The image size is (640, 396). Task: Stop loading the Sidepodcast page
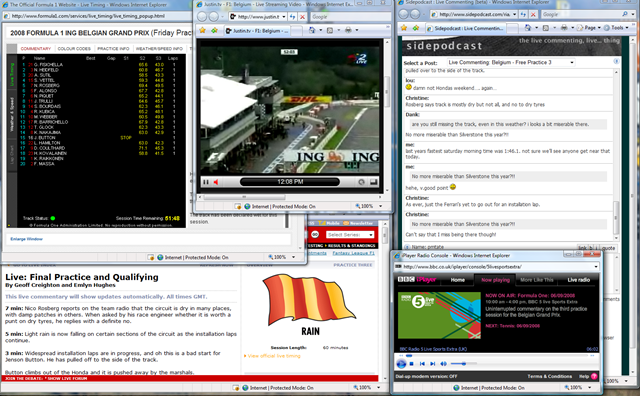click(533, 14)
